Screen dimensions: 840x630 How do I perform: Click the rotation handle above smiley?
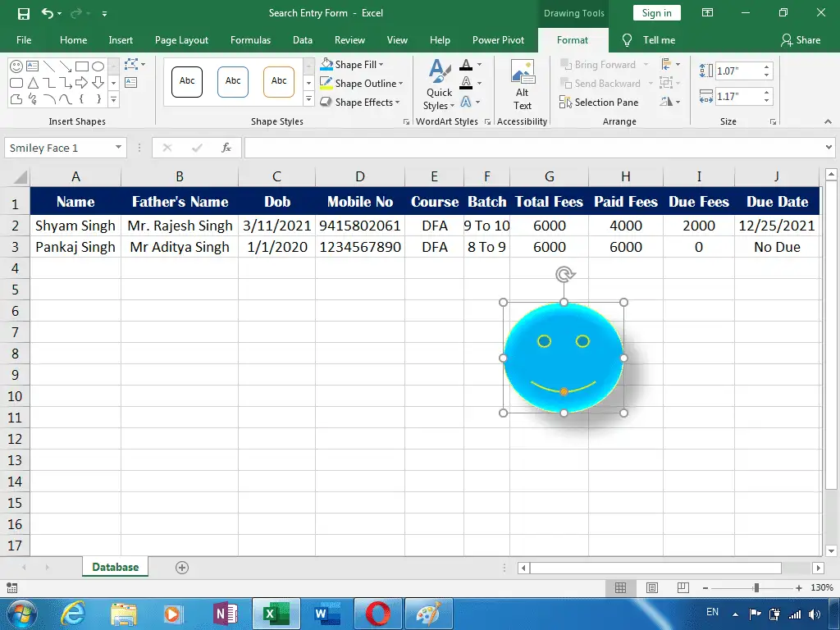click(x=564, y=274)
